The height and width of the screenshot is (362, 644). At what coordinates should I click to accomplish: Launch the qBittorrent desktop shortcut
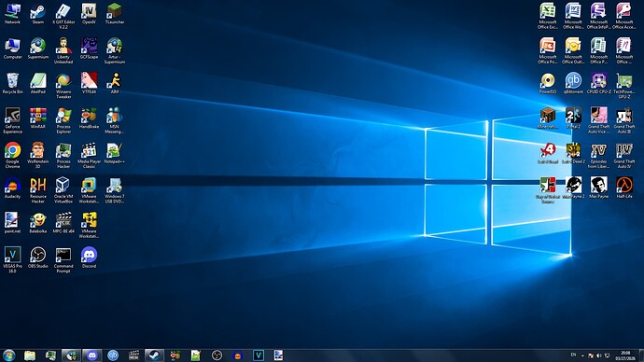573,84
